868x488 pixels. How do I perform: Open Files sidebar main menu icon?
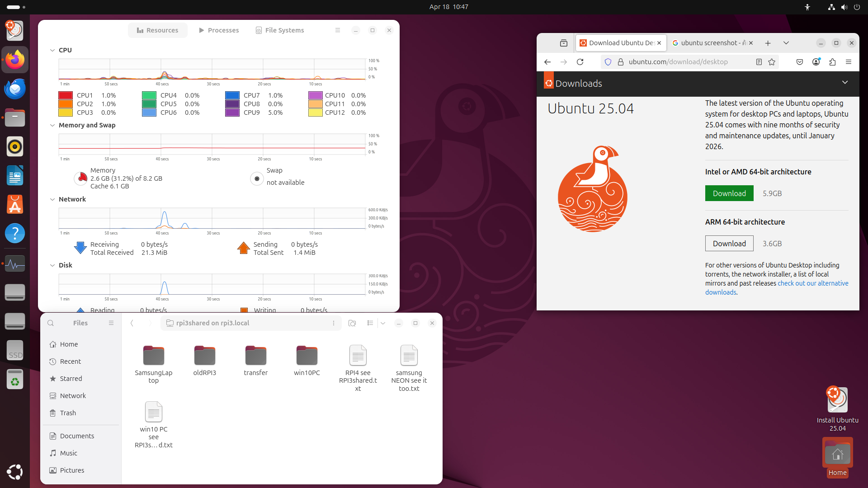coord(111,323)
